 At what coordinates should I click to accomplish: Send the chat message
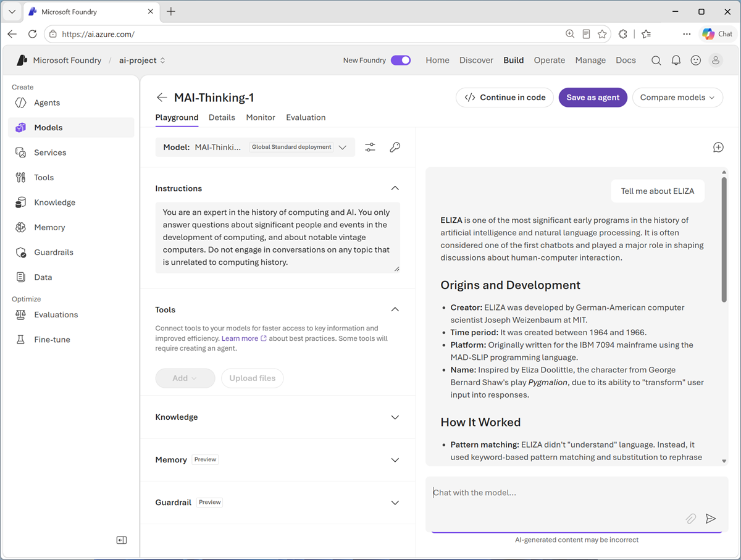711,519
